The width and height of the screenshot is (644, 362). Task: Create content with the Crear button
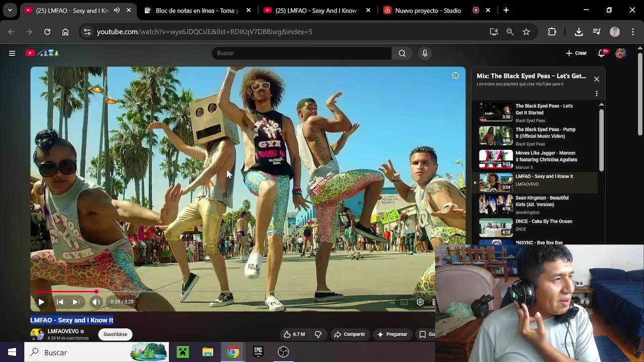point(576,53)
